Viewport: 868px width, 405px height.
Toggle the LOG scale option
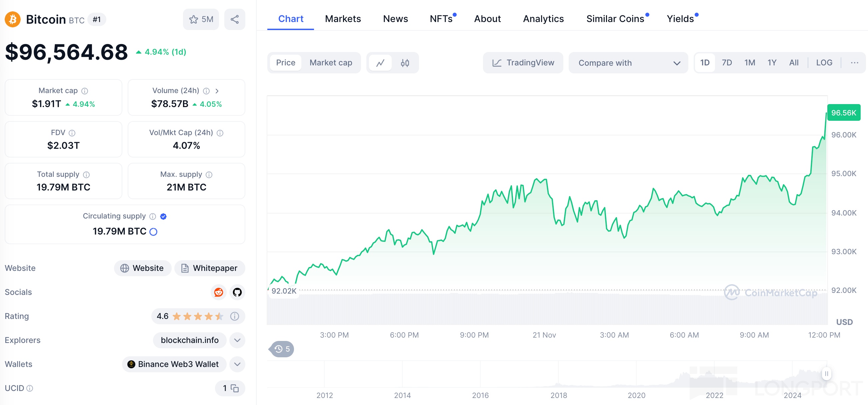pos(824,63)
